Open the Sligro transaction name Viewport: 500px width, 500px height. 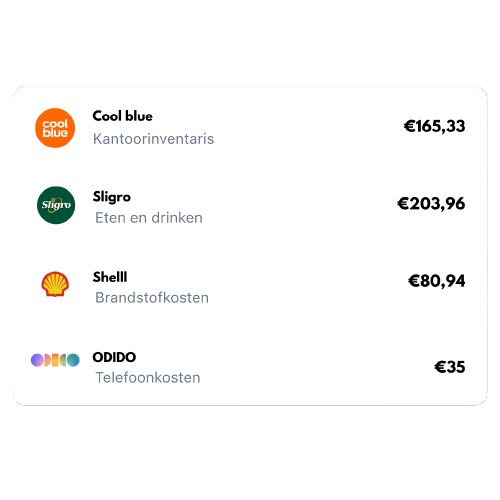pos(112,197)
